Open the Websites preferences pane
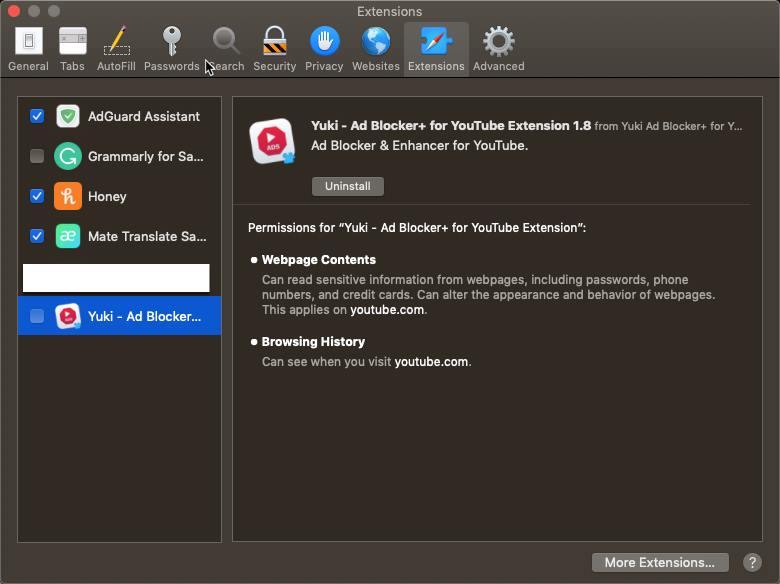The height and width of the screenshot is (584, 780). 376,49
